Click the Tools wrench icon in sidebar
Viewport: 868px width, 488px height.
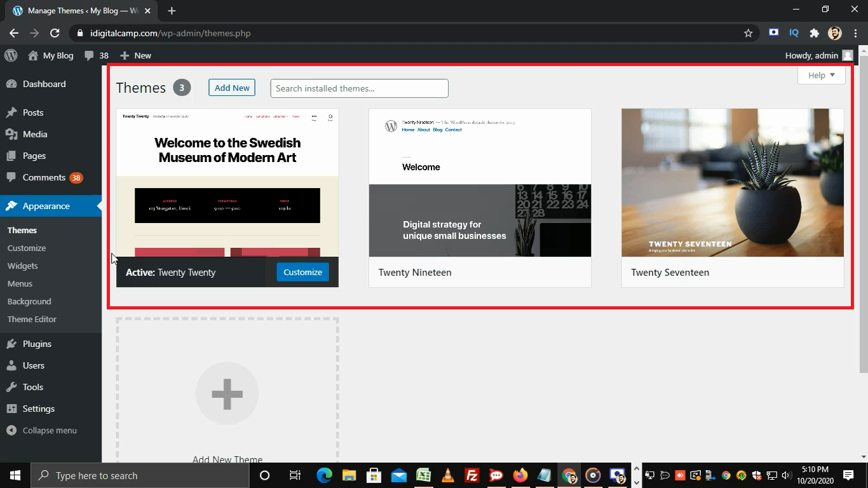click(11, 387)
